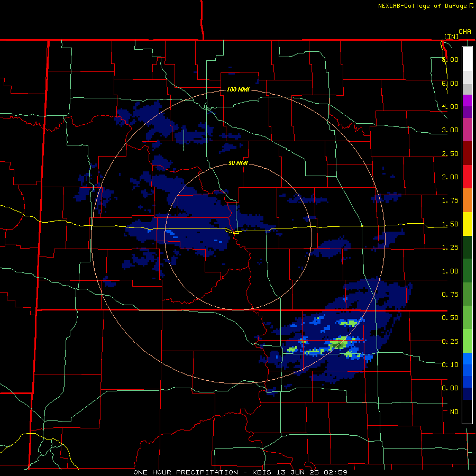Click the 0.25 legend value
This screenshot has height=476, width=476.
point(450,342)
